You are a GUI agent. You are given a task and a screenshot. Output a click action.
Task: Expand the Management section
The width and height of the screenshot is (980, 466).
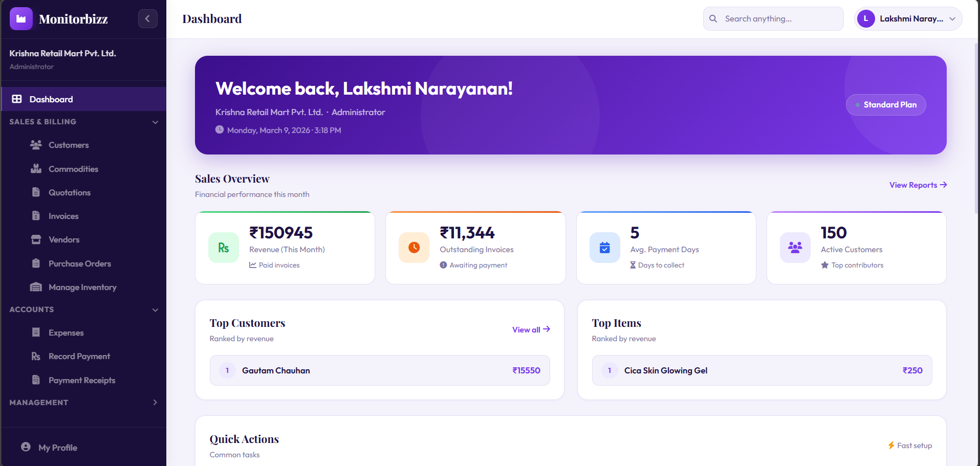tap(155, 402)
